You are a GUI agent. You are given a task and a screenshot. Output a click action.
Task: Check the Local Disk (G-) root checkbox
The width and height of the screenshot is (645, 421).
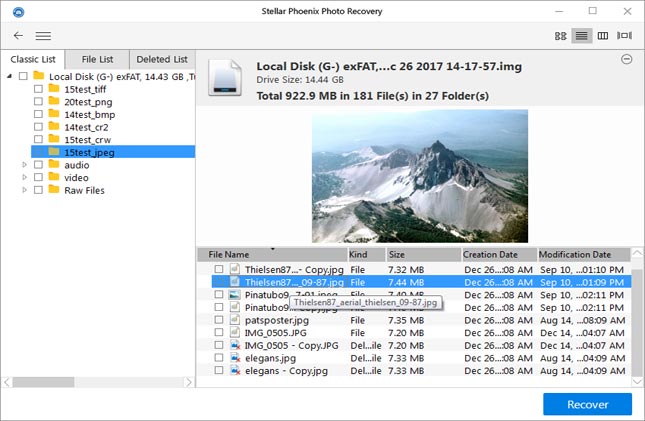click(23, 76)
